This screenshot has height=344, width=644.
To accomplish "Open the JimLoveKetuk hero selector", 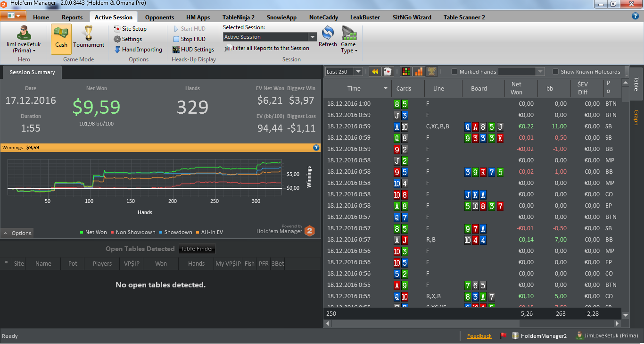I will click(x=23, y=39).
